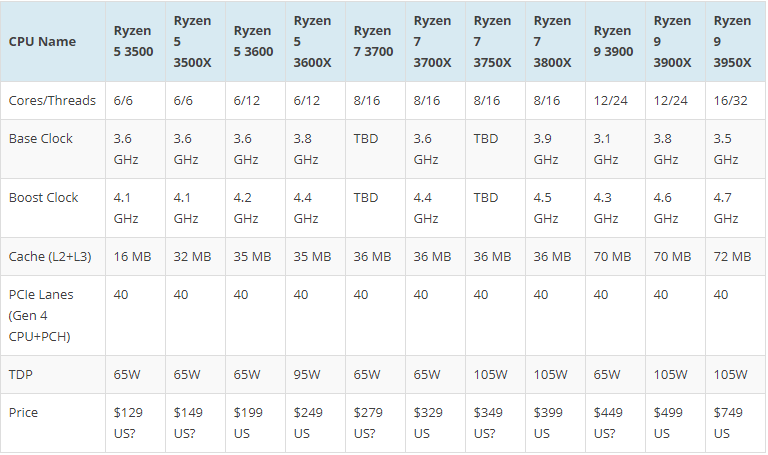
Task: Click the $749 US price cell
Action: click(x=735, y=423)
